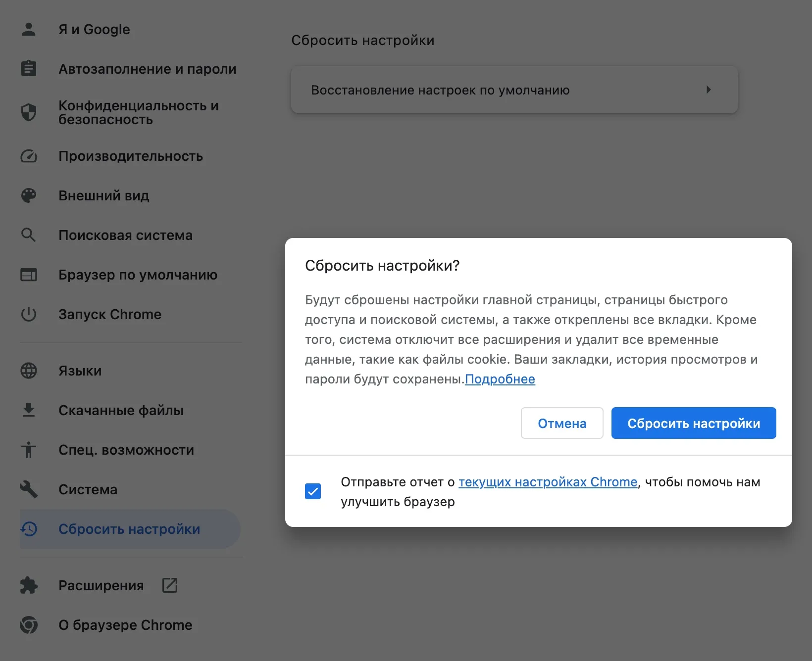
Task: Click the globe icon for Языки
Action: 29,371
